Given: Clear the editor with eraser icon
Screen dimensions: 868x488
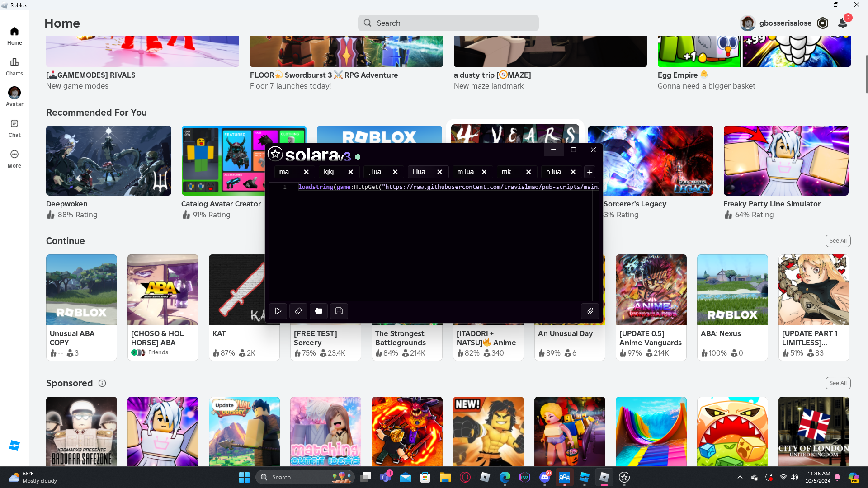Looking at the screenshot, I should (x=298, y=311).
